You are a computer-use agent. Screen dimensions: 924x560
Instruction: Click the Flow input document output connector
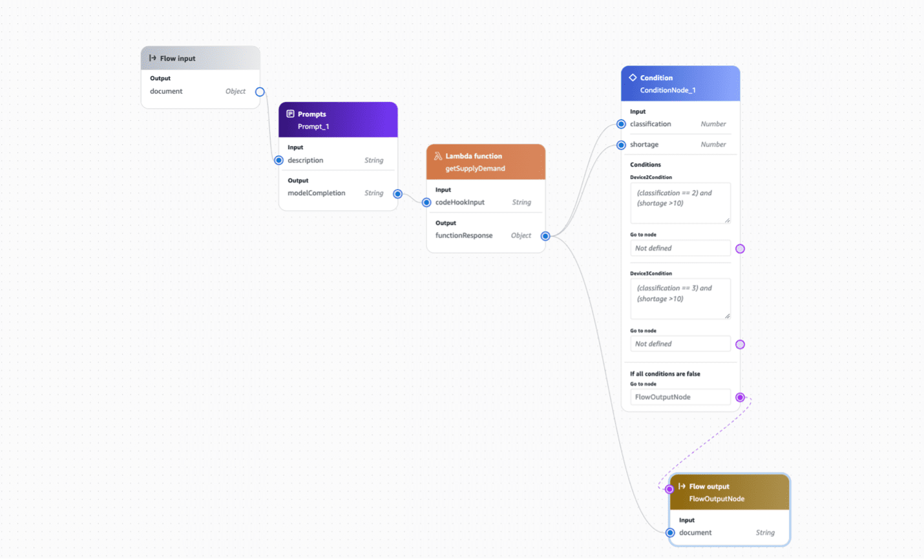[x=260, y=92]
